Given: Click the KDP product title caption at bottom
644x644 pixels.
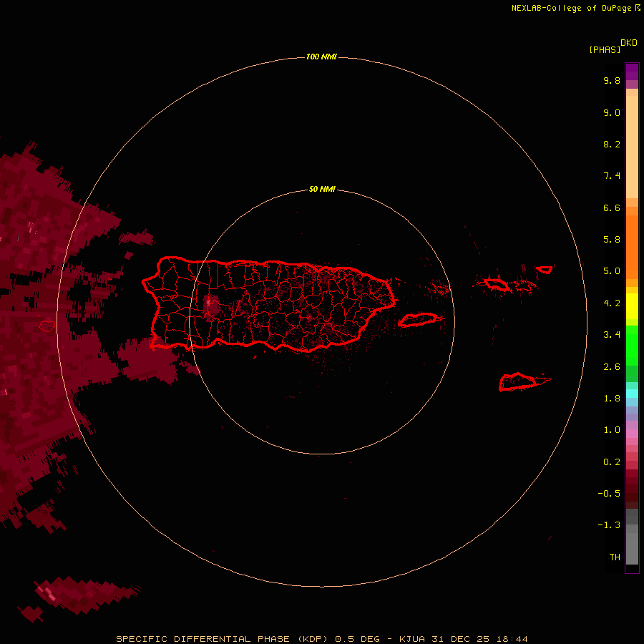Looking at the screenshot, I should pyautogui.click(x=321, y=639).
